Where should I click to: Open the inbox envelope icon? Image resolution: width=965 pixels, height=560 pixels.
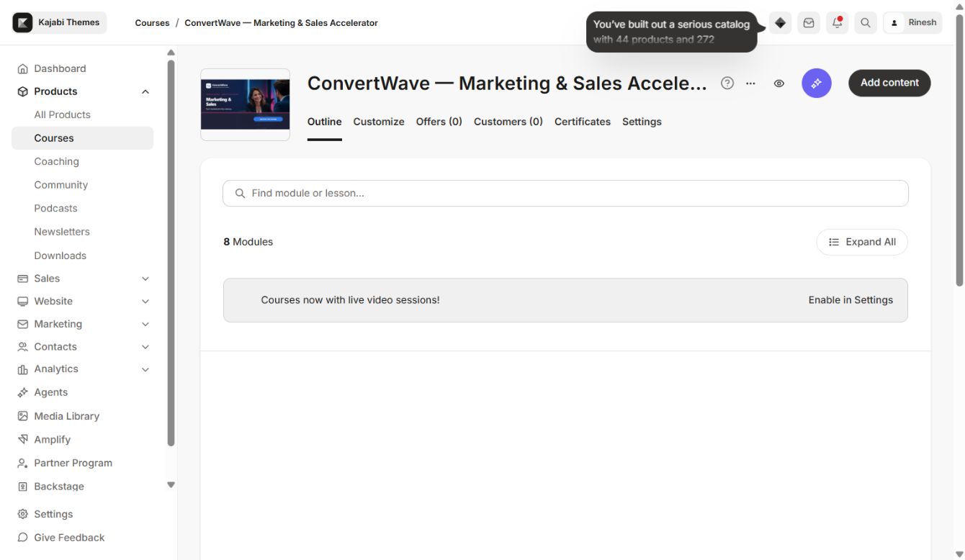(x=809, y=23)
